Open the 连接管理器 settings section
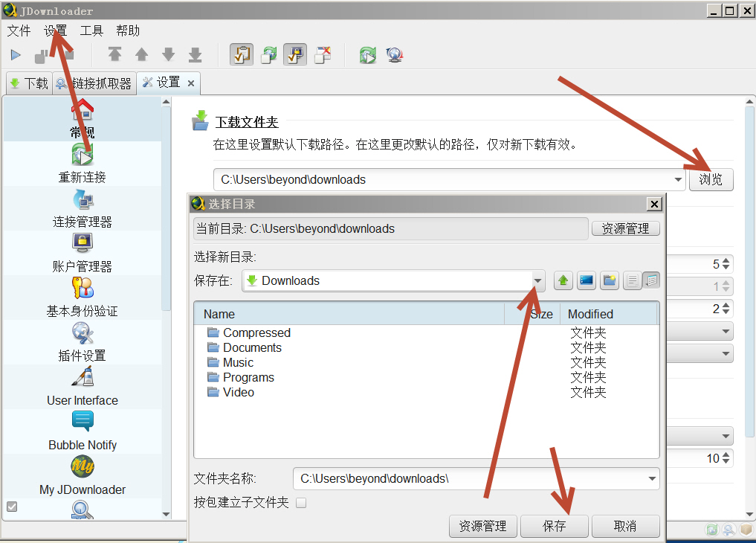Viewport: 756px width, 543px height. pyautogui.click(x=83, y=208)
